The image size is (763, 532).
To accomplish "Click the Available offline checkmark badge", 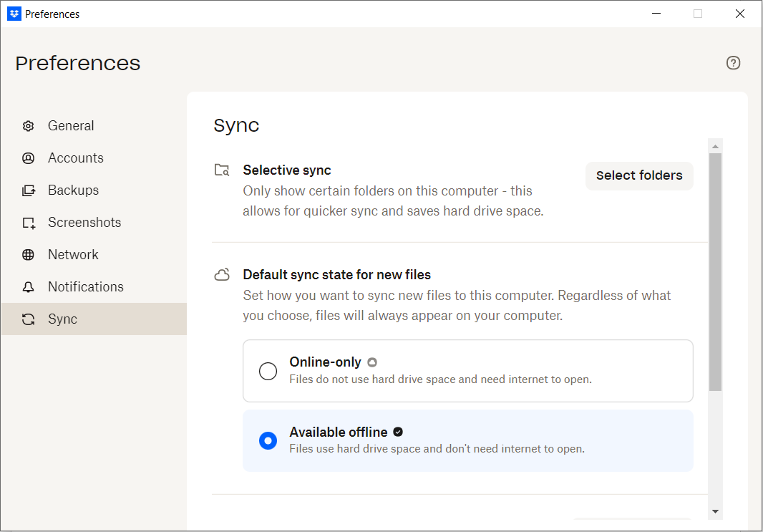I will point(397,432).
